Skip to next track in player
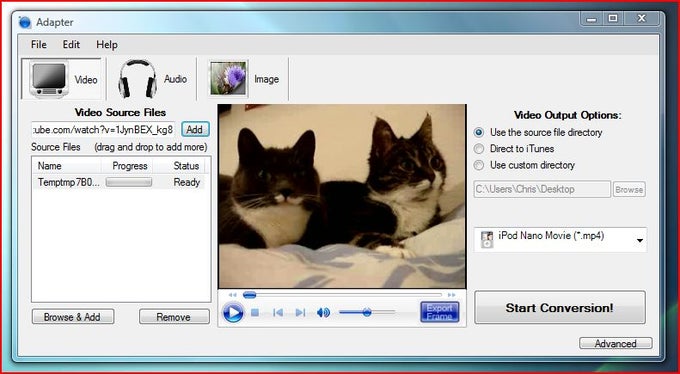The width and height of the screenshot is (680, 374). click(x=300, y=312)
